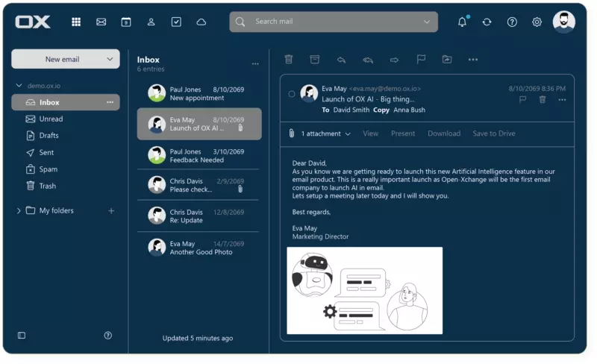Click the Forward arrow toolbar icon
Viewport: 597px width, 364px height.
point(394,60)
